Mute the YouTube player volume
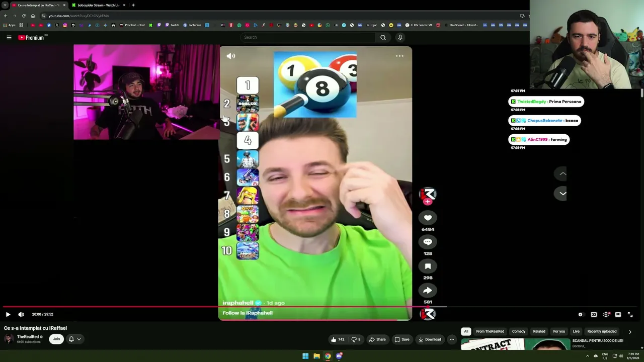Screen dimensions: 644x362 click(21, 314)
